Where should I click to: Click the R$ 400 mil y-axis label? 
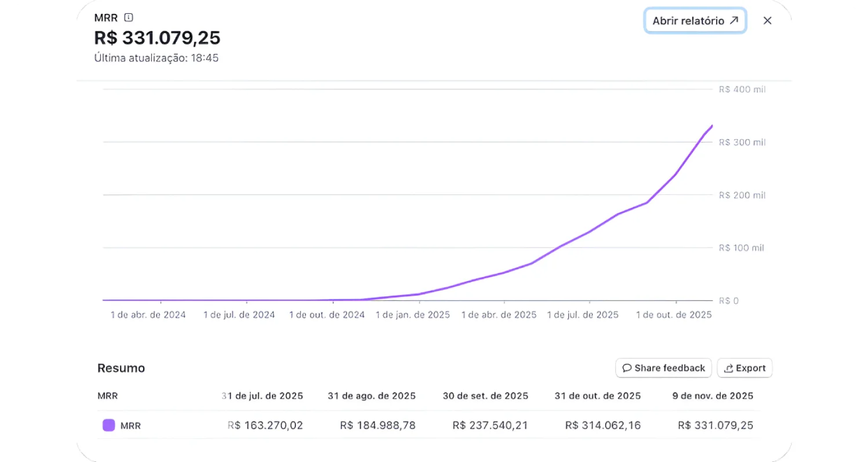point(742,90)
